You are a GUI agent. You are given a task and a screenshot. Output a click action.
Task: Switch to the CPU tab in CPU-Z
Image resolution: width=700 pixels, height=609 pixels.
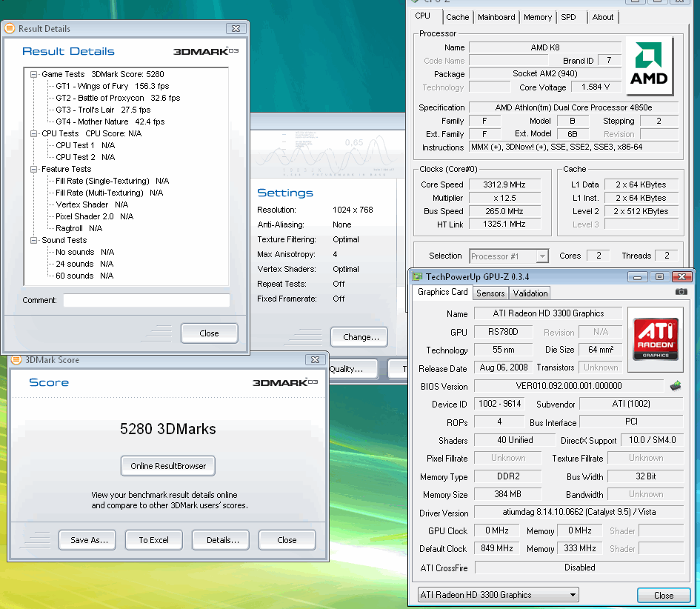[423, 16]
